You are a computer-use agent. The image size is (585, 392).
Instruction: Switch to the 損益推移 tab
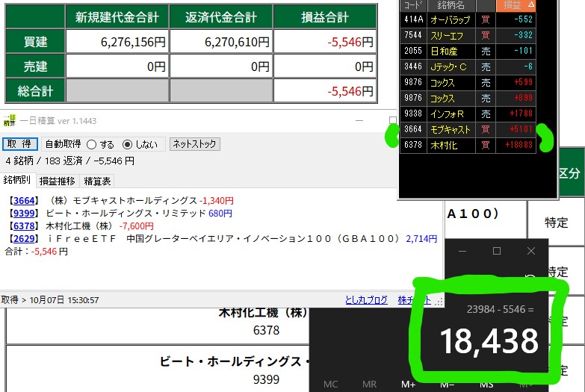tap(58, 181)
